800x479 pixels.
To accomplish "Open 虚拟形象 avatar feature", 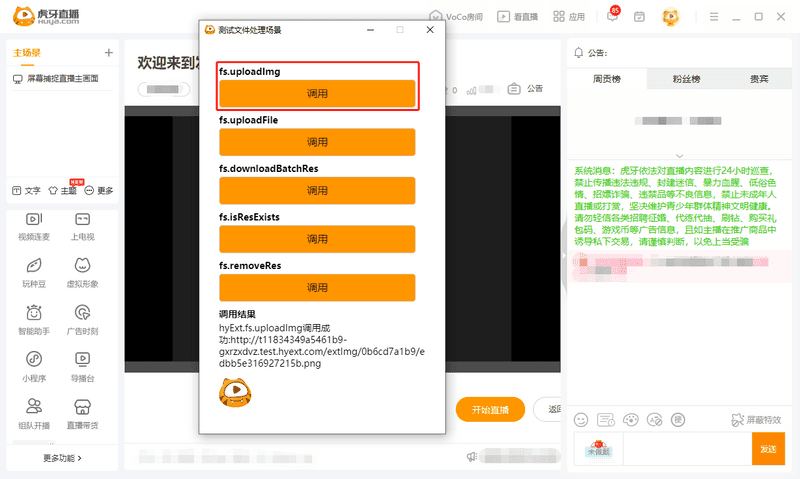I will point(82,273).
